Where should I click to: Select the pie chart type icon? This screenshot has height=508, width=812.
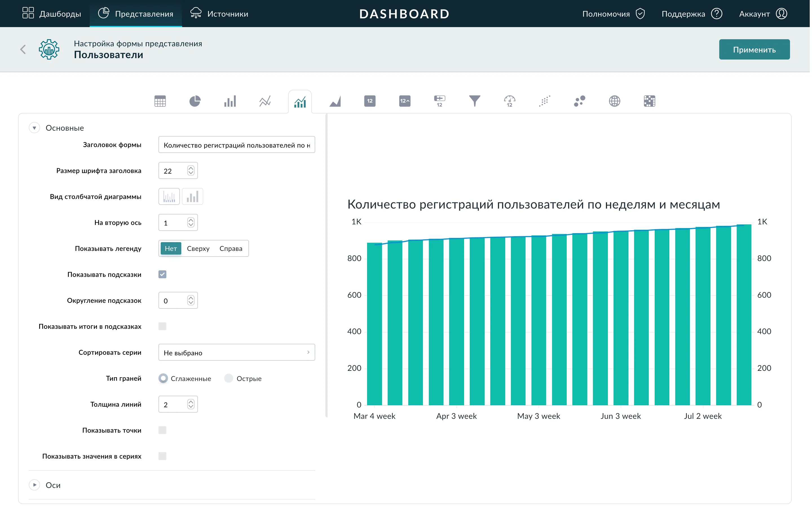[x=195, y=101]
